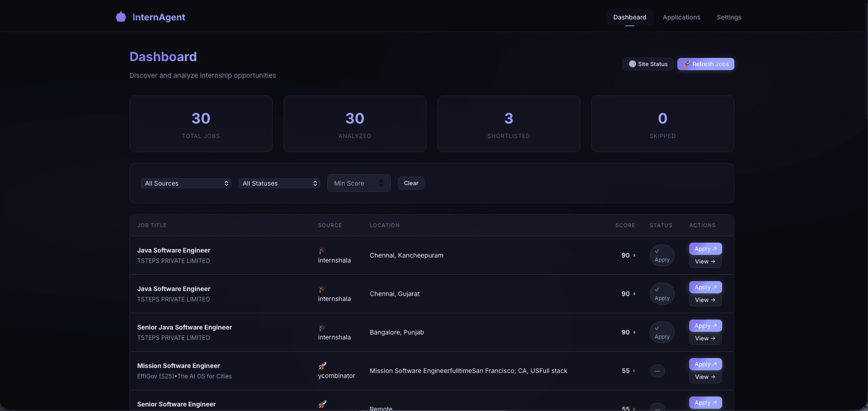Screen dimensions: 868x411
Task: Open the All Statuses filter dropdown
Action: 279,183
